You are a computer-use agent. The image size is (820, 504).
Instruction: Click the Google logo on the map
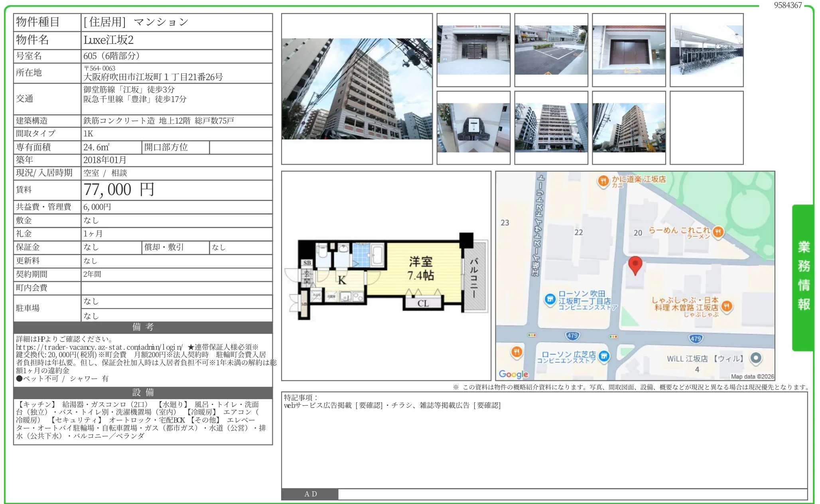(514, 374)
